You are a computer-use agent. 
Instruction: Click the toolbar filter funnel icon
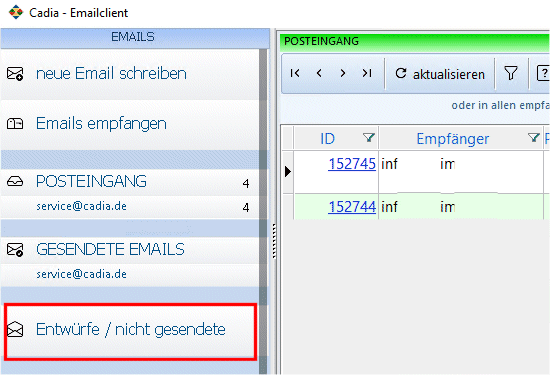click(511, 74)
